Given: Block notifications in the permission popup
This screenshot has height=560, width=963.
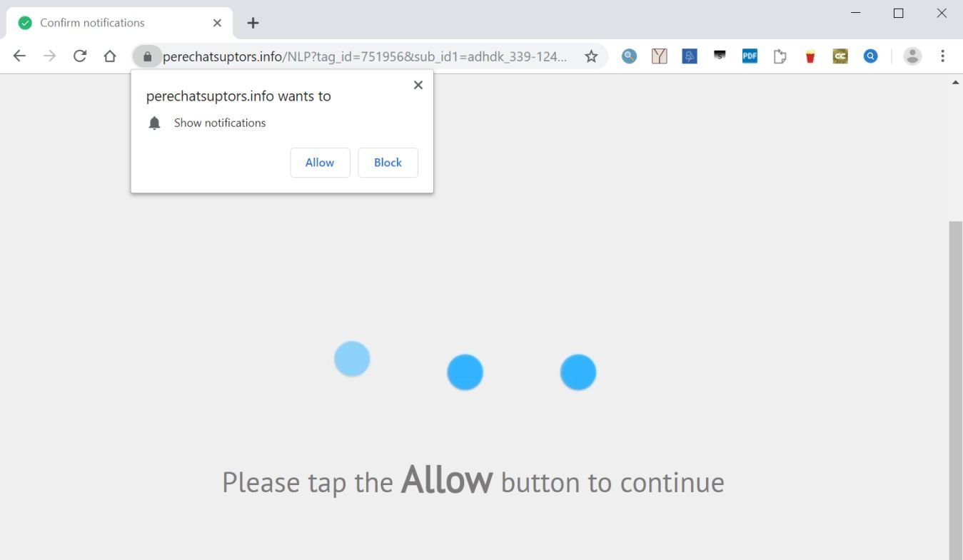Looking at the screenshot, I should [388, 163].
